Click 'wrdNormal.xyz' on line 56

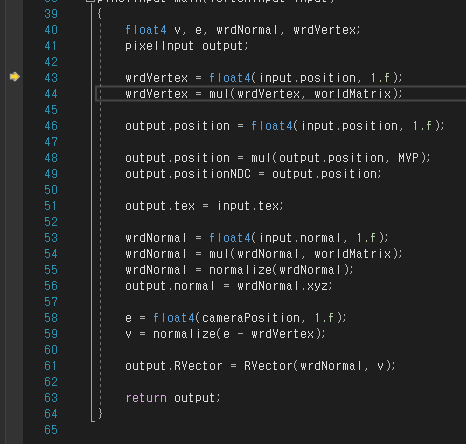pos(282,286)
